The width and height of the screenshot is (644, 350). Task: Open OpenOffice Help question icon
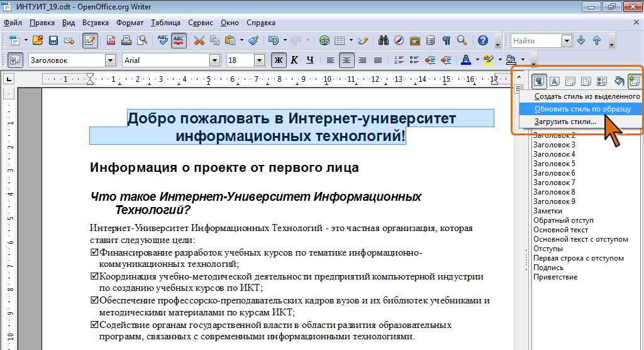pyautogui.click(x=483, y=40)
